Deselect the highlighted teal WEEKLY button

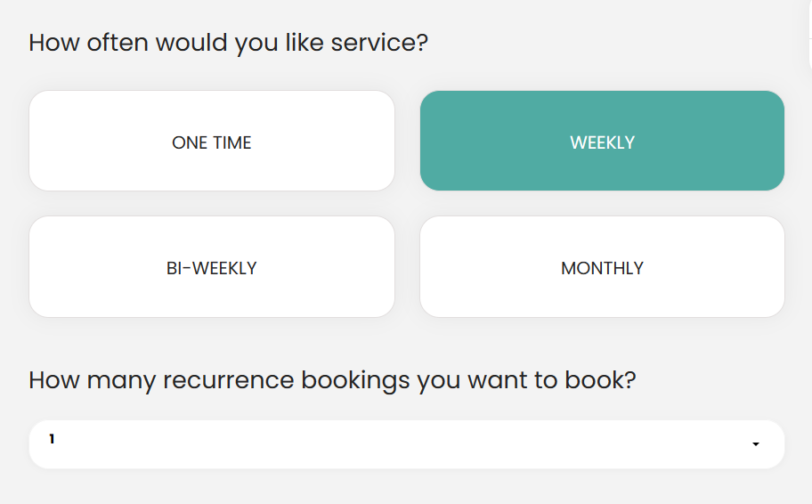[x=602, y=141]
